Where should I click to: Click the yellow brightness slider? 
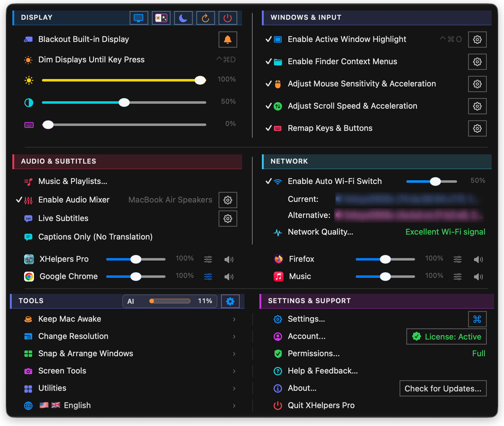click(x=124, y=80)
